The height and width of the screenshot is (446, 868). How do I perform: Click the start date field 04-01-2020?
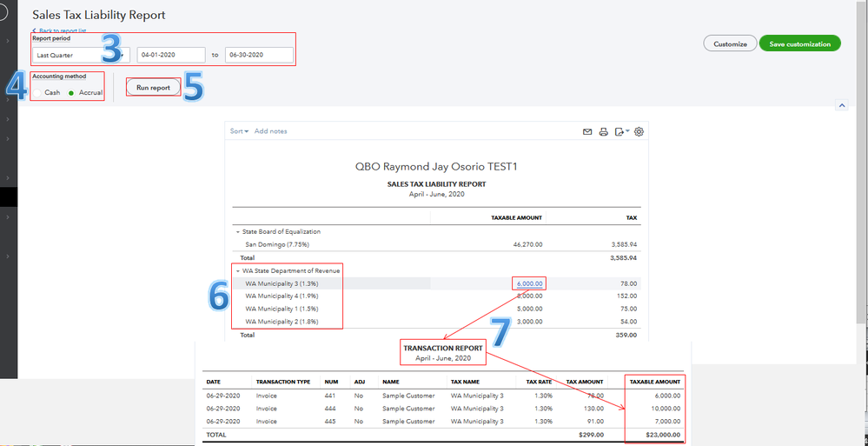tap(170, 56)
